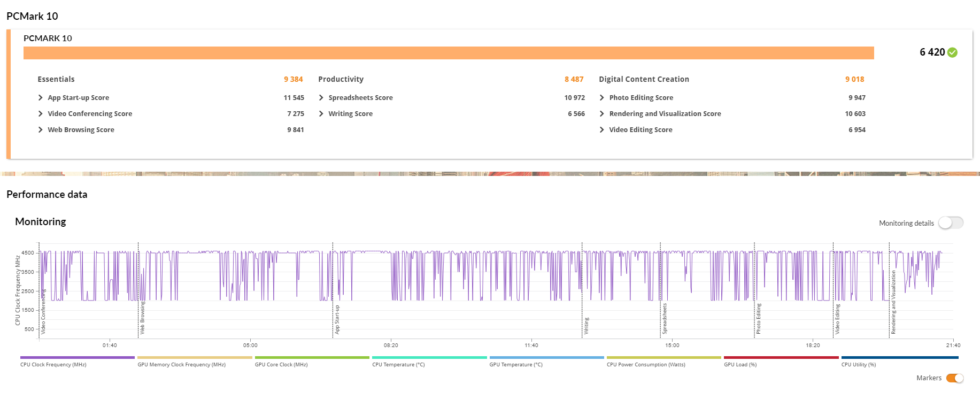The width and height of the screenshot is (980, 407).
Task: Click the Performance data heading
Action: pos(47,195)
